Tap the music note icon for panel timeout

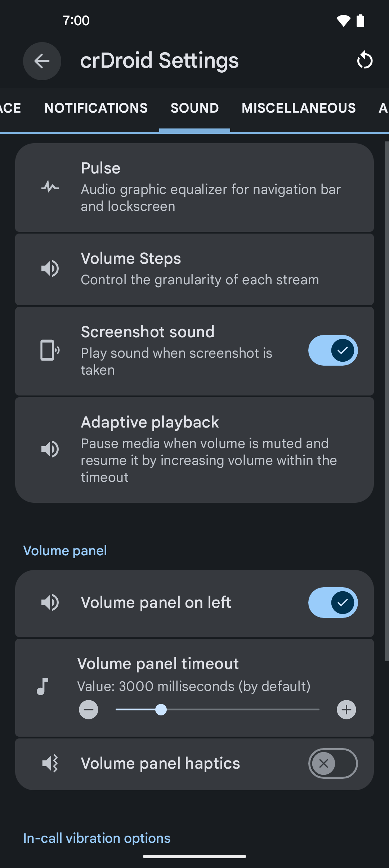click(43, 686)
